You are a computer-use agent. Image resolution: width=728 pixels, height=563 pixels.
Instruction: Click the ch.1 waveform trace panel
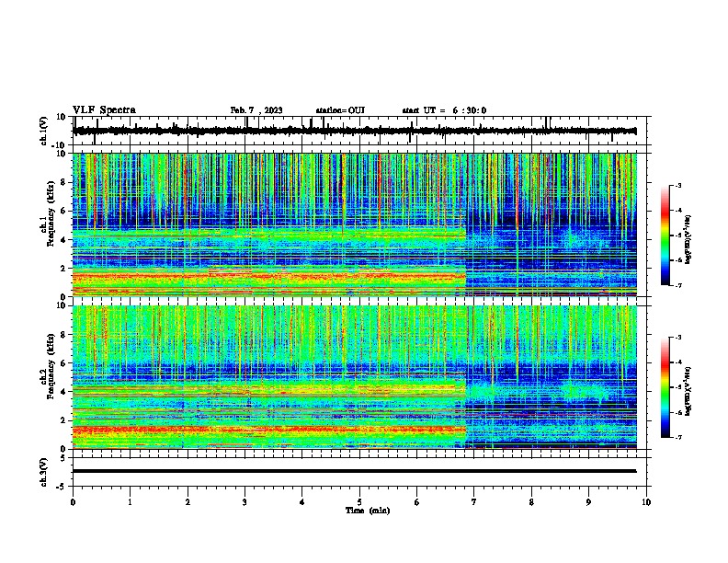(x=361, y=131)
